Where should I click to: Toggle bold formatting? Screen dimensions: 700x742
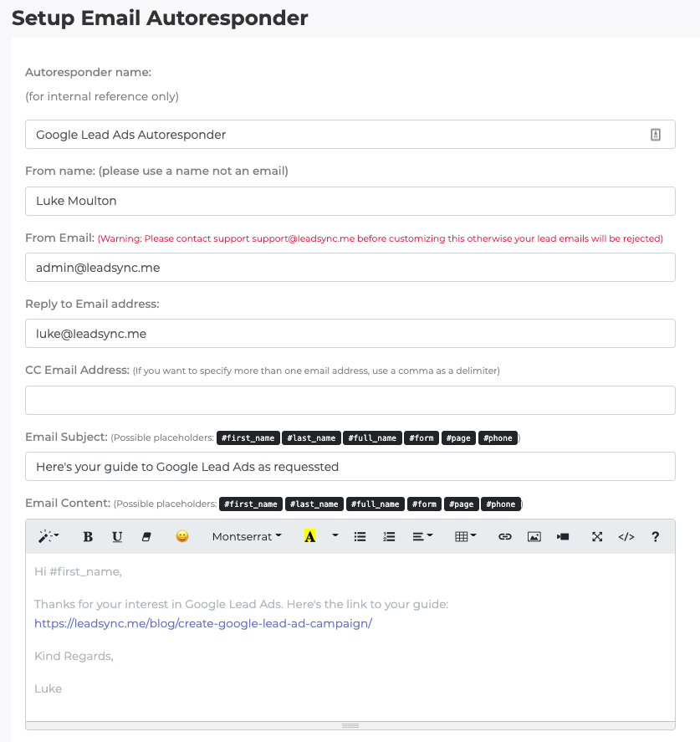pos(88,536)
